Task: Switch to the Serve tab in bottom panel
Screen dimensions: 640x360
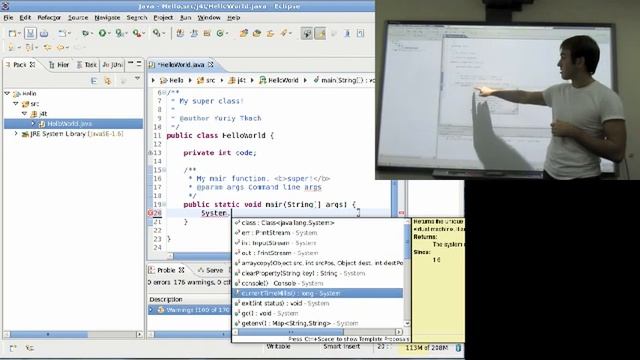Action: click(210, 270)
